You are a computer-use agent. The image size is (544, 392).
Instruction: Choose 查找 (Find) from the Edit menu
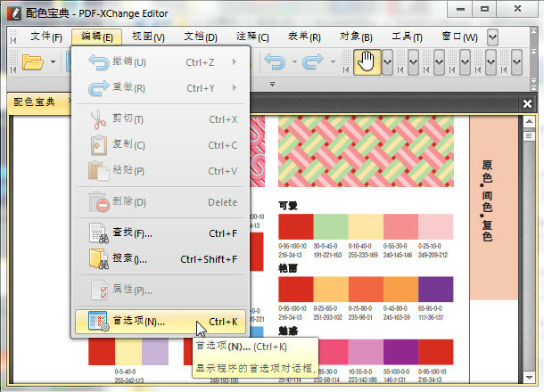134,233
